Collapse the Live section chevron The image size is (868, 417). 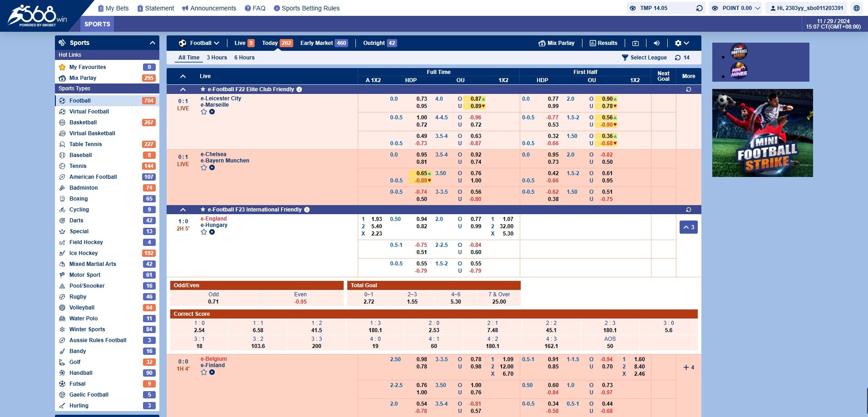(183, 76)
